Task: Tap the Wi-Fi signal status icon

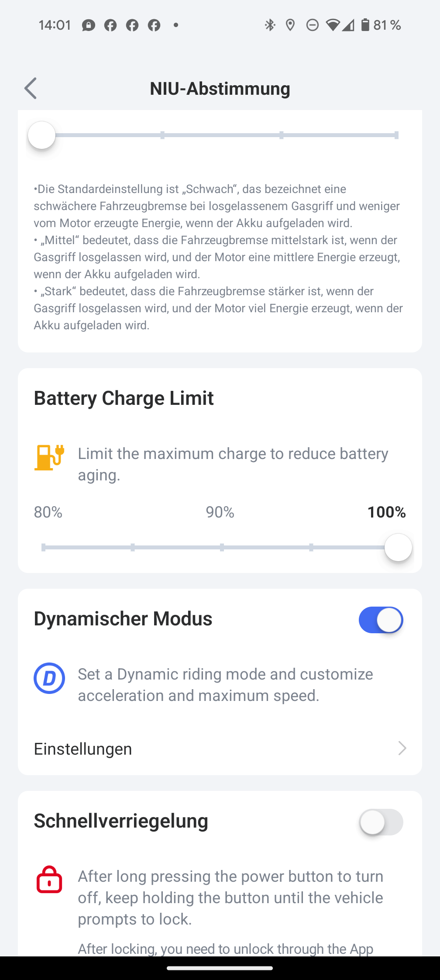Action: coord(333,25)
